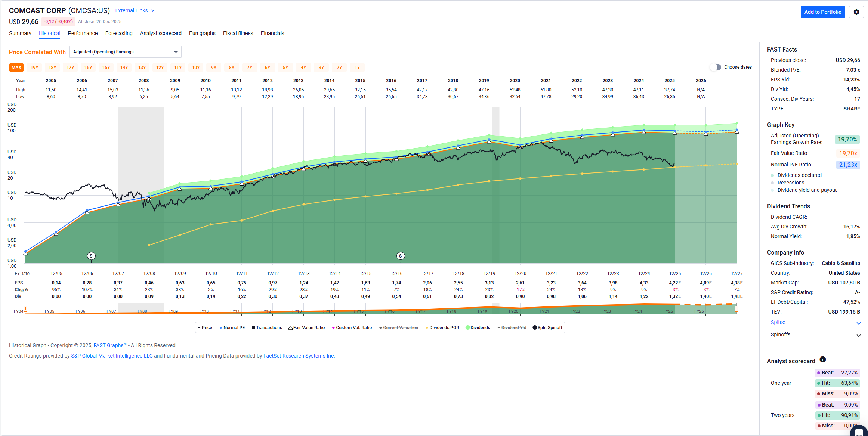Switch to the Forecasting tab
This screenshot has height=436, width=868.
(x=119, y=33)
